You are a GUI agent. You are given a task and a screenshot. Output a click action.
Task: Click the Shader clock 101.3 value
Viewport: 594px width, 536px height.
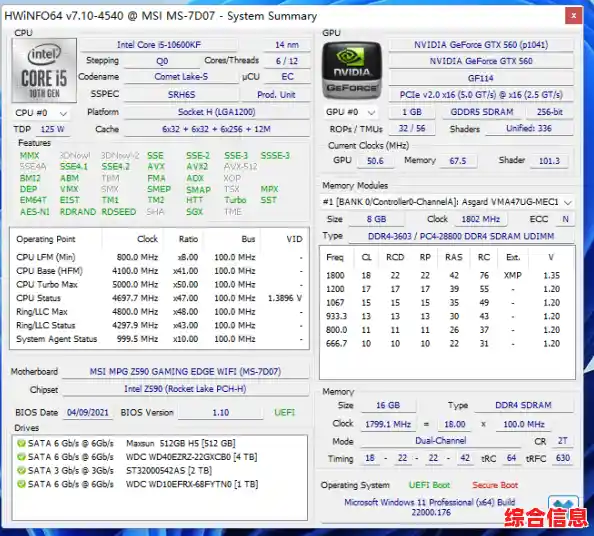(x=549, y=161)
